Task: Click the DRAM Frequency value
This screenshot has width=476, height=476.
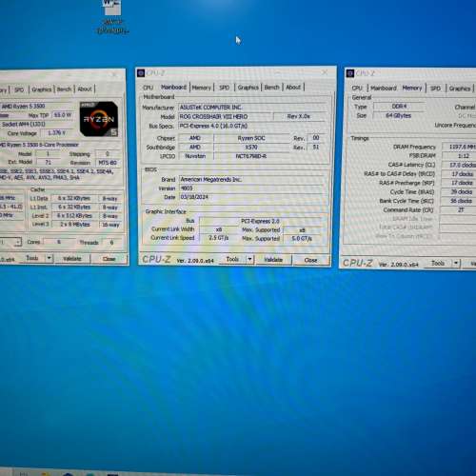Action: [459, 147]
